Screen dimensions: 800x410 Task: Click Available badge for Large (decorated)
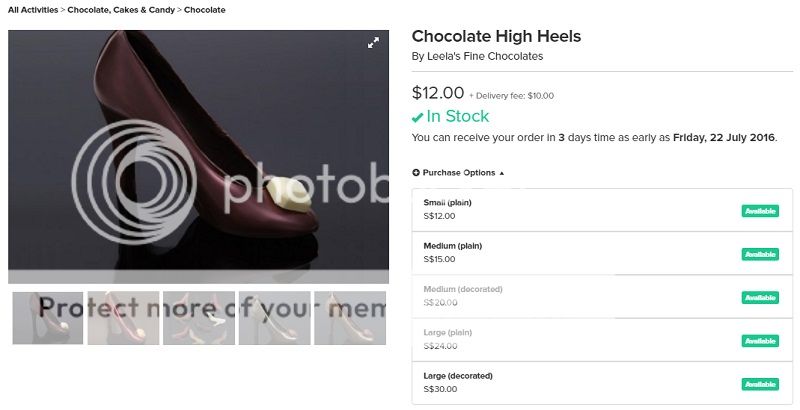pyautogui.click(x=760, y=385)
